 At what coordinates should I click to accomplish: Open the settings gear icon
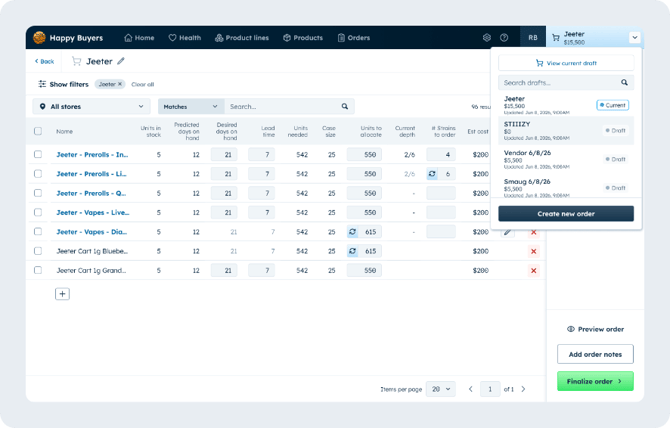(x=487, y=38)
